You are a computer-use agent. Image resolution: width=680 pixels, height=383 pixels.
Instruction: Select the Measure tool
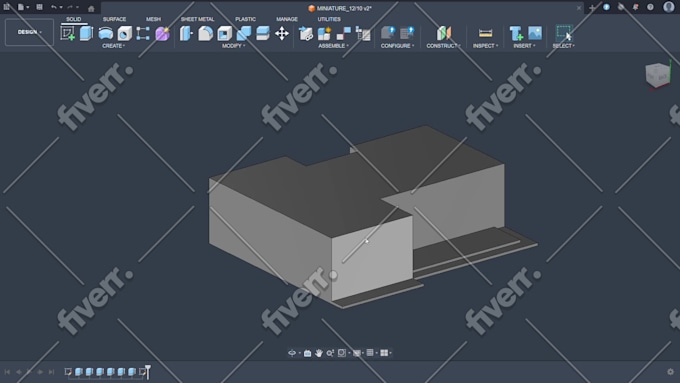click(485, 33)
